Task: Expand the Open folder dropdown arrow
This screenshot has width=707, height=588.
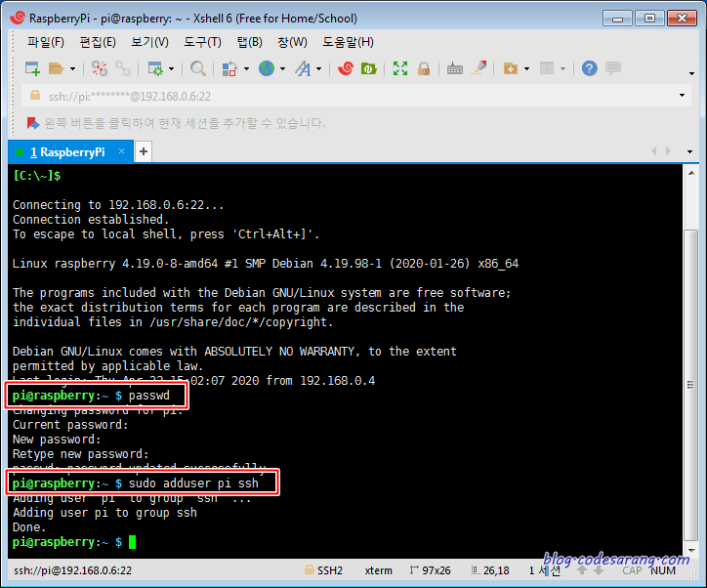Action: 72,69
